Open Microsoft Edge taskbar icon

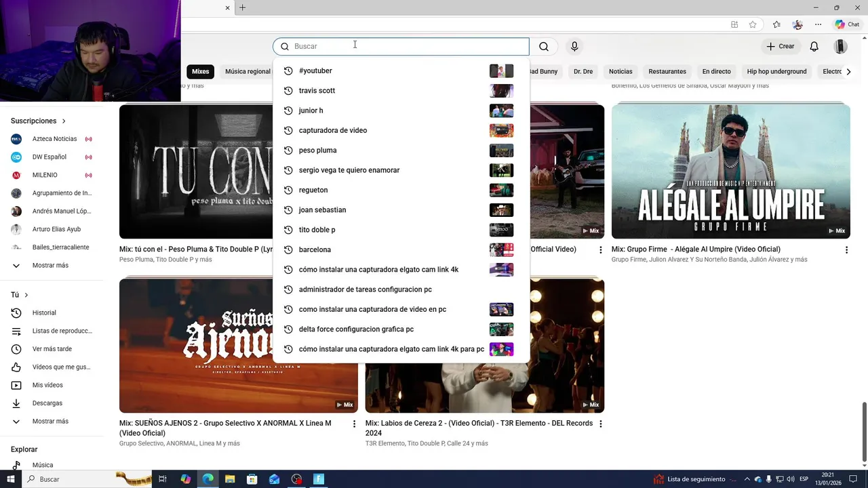pos(208,479)
